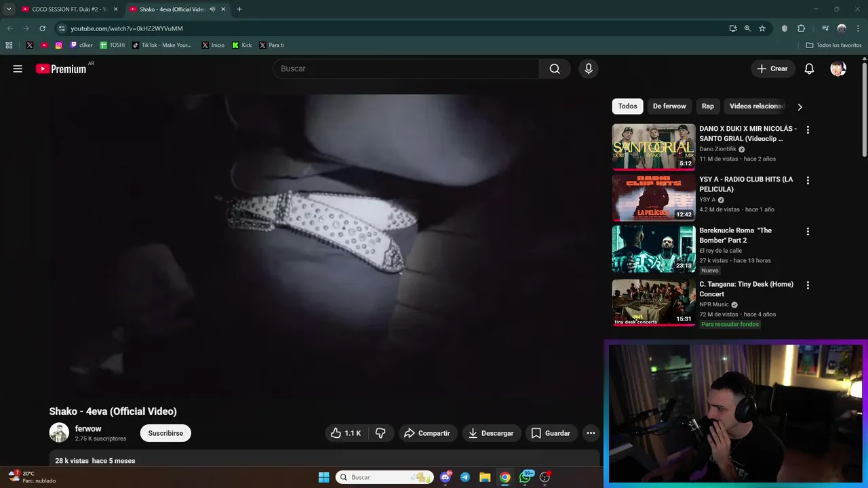
Task: Open RADIO CLUB HITS La Pelicula thumbnail
Action: [654, 198]
